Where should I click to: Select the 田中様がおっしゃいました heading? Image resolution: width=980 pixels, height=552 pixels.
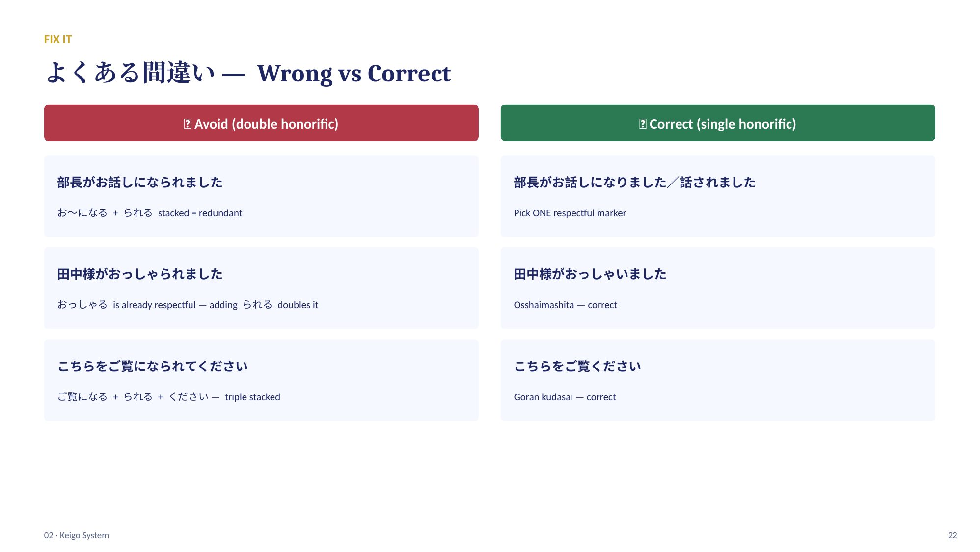(x=590, y=274)
